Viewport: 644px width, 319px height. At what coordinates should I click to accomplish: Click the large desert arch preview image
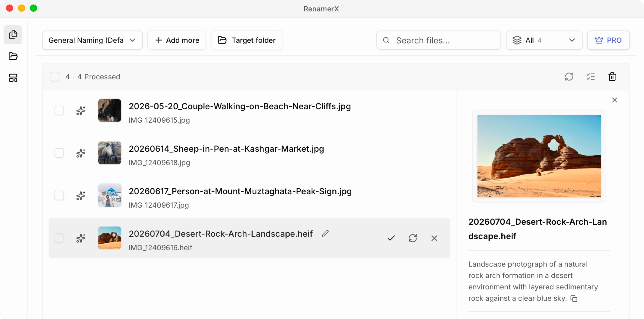539,156
